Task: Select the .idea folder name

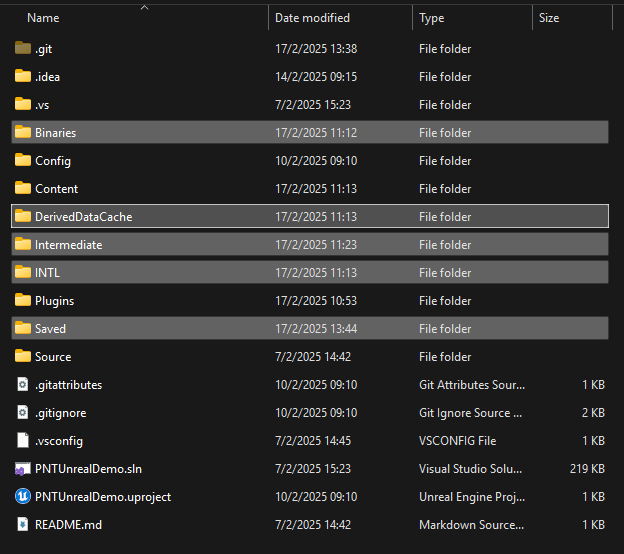Action: click(47, 77)
